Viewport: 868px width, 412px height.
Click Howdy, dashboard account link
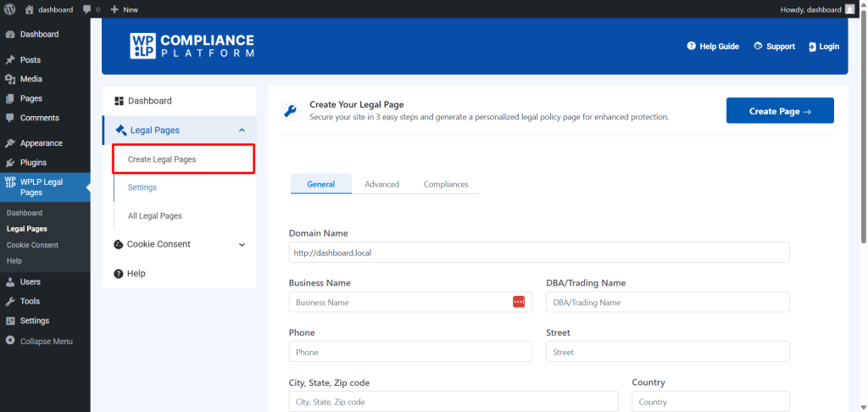point(811,9)
